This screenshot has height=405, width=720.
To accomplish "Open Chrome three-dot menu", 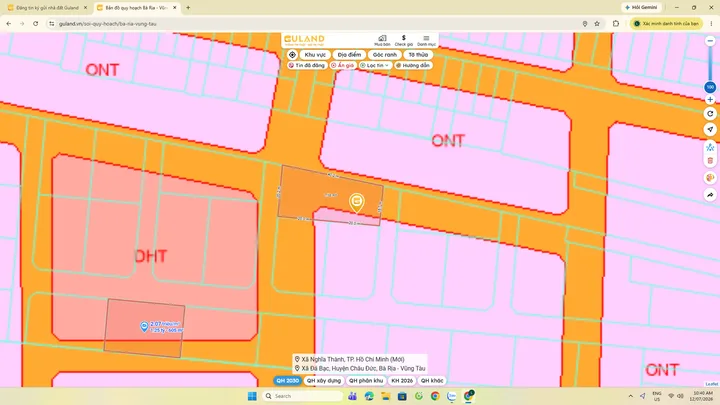I will coord(711,23).
